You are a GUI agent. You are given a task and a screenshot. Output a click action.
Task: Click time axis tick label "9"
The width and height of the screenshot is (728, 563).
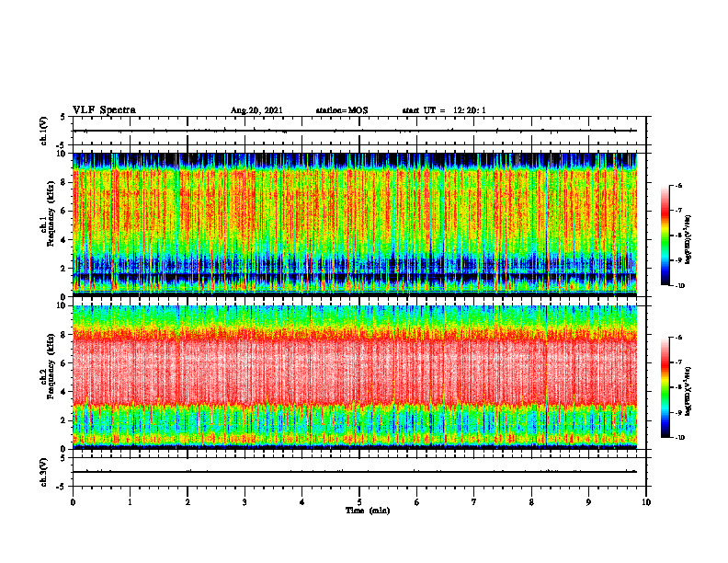(x=588, y=502)
